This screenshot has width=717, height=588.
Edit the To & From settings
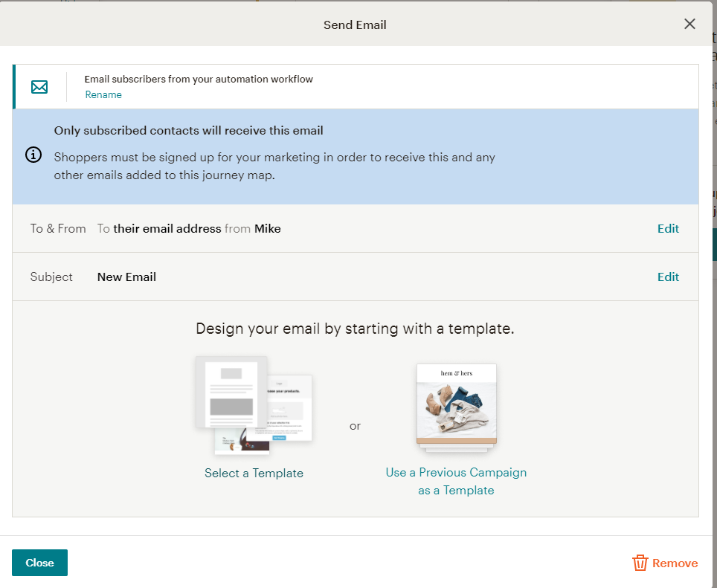(x=668, y=229)
